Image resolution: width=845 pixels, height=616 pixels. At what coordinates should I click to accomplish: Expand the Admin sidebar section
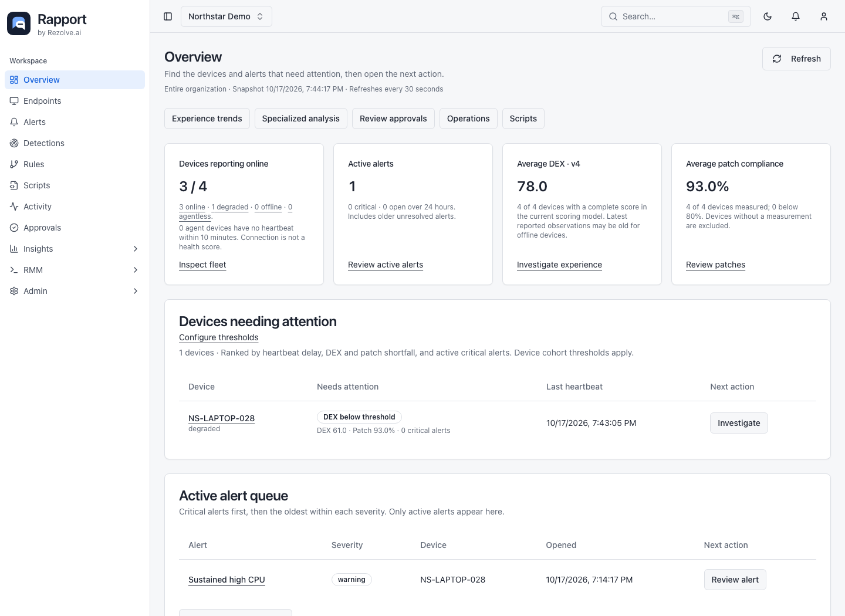75,291
